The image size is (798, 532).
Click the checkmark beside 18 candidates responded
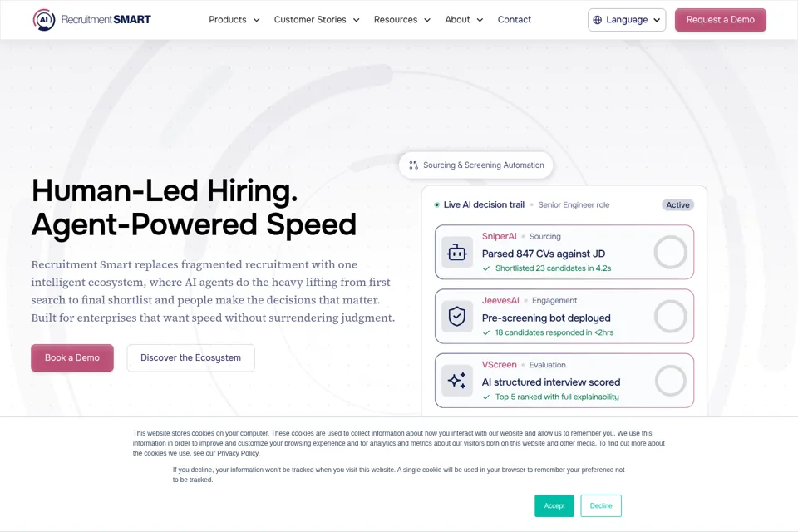tap(486, 332)
